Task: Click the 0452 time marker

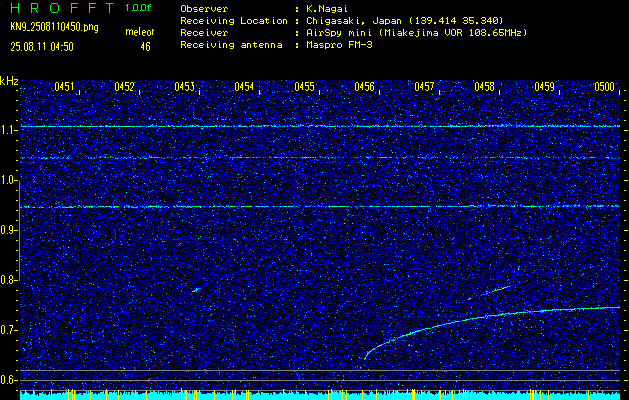Action: click(x=124, y=86)
